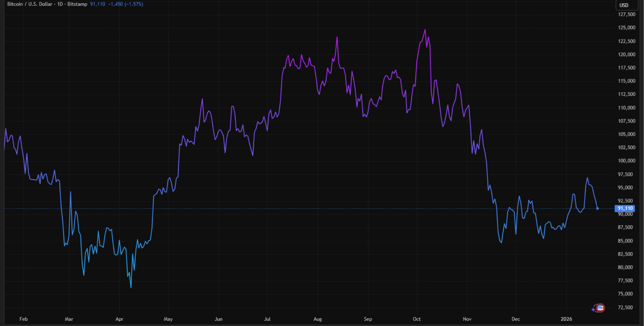Click the Jun label on the time axis
Screen dimensions: 644x326
[218, 319]
